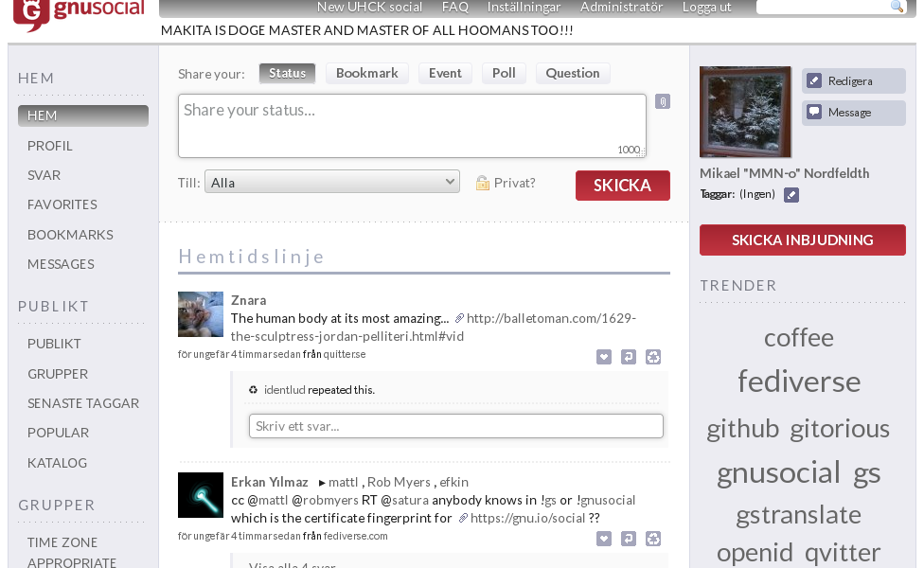Favorite Znara's post with heart icon
This screenshot has width=924, height=568.
pyautogui.click(x=604, y=357)
